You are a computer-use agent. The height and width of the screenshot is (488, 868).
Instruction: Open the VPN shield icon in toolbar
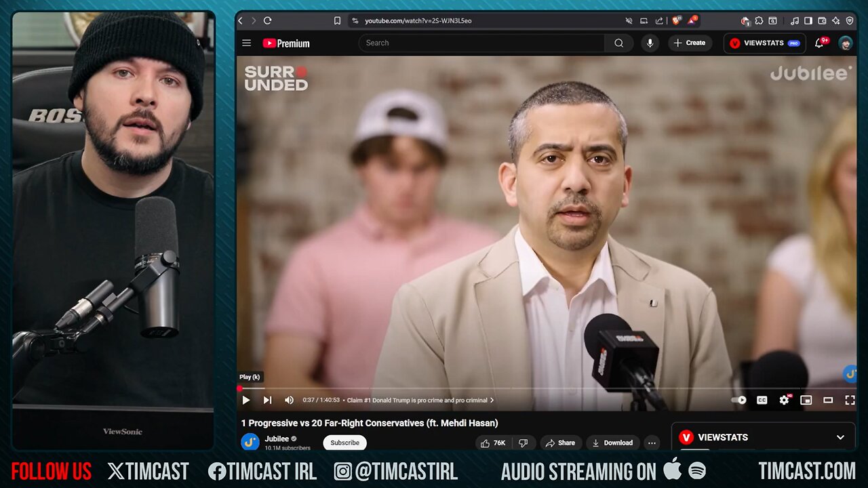pyautogui.click(x=850, y=21)
